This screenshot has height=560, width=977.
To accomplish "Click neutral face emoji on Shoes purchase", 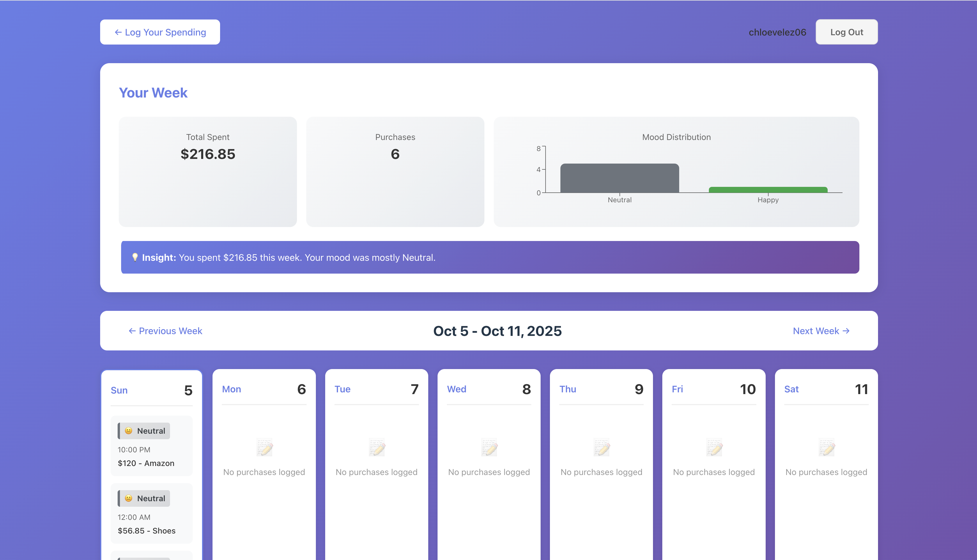I will pos(129,499).
